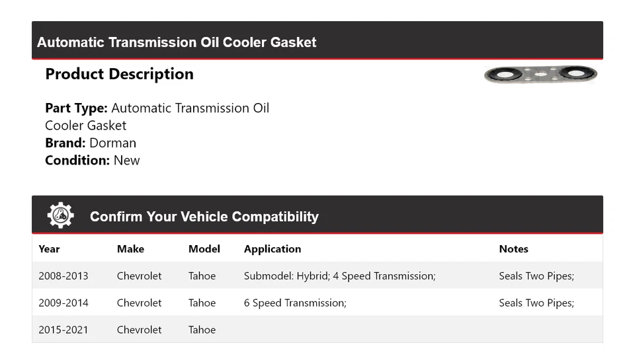The width and height of the screenshot is (635, 364).
Task: Click the Year column header
Action: (49, 249)
